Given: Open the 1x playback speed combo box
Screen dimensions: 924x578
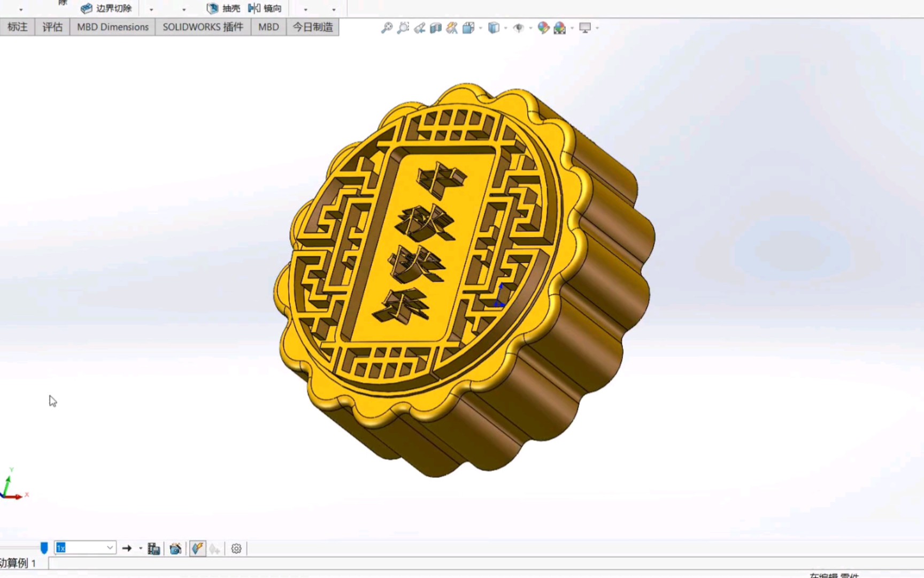Looking at the screenshot, I should coord(85,547).
